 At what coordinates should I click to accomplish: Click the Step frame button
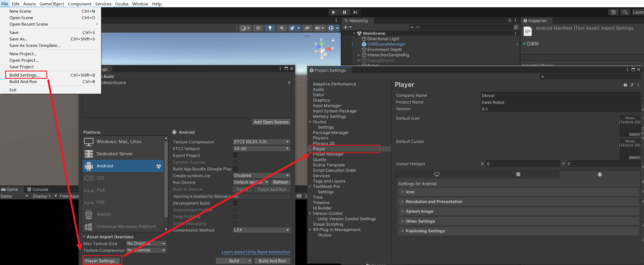click(x=355, y=12)
